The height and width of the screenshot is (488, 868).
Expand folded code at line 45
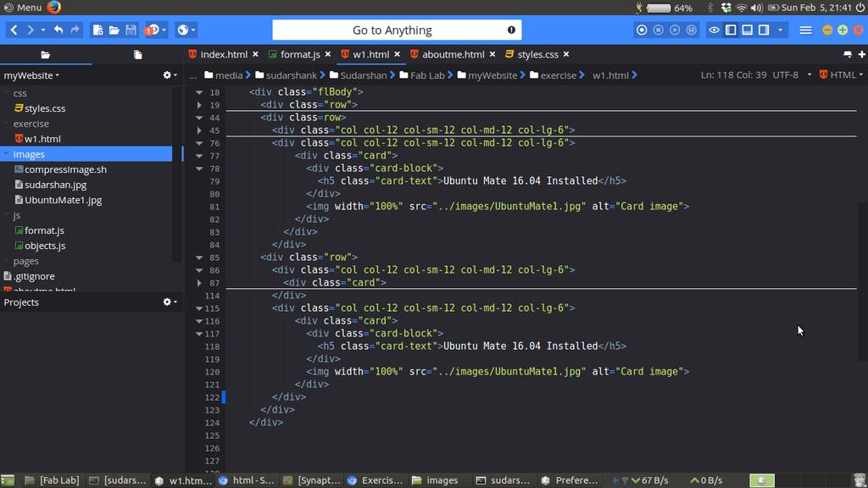(x=198, y=130)
